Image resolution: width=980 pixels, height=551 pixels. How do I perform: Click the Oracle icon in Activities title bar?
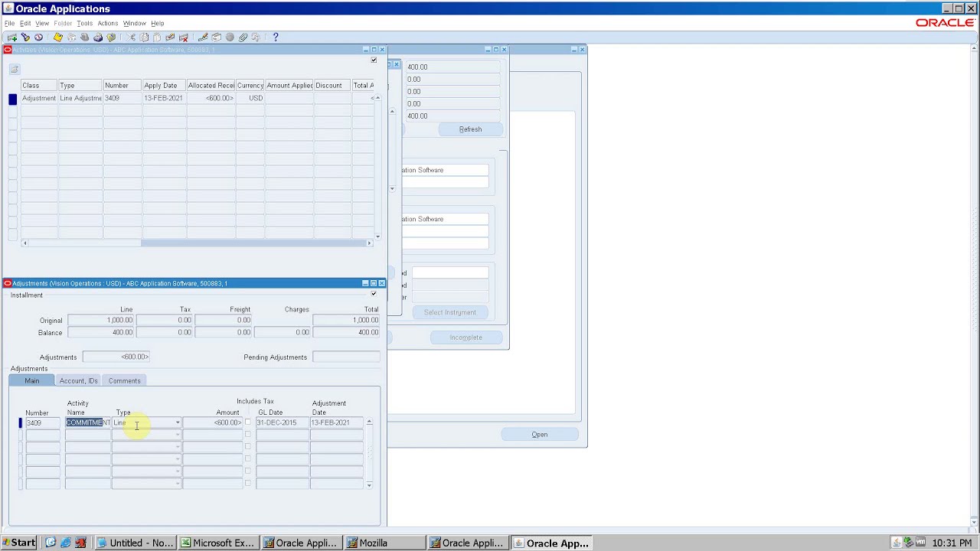[x=8, y=50]
